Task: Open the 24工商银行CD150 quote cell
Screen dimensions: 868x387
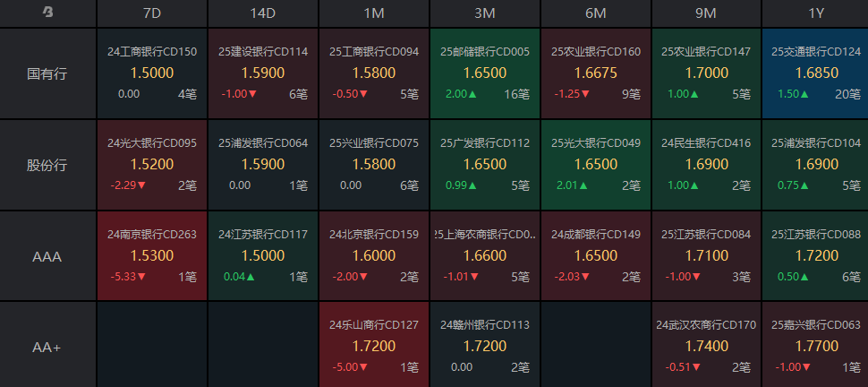Action: pyautogui.click(x=152, y=73)
